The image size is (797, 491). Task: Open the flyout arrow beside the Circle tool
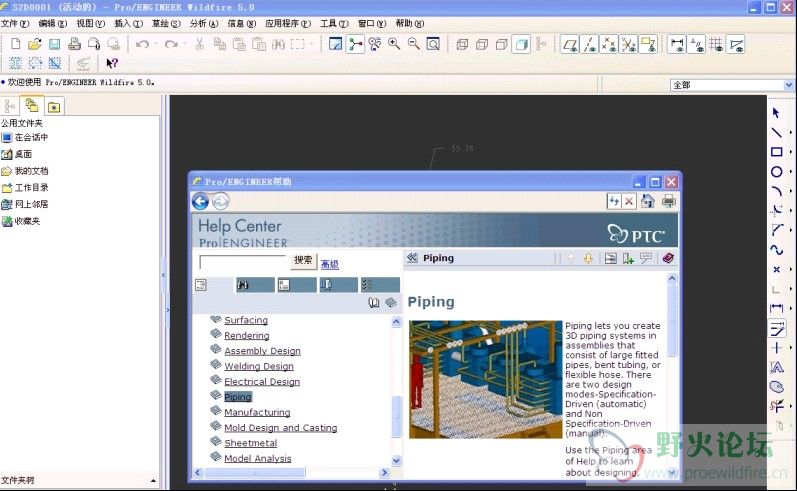[x=790, y=172]
